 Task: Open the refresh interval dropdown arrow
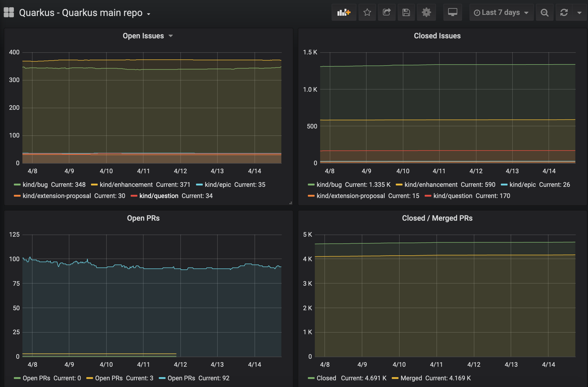tap(579, 12)
